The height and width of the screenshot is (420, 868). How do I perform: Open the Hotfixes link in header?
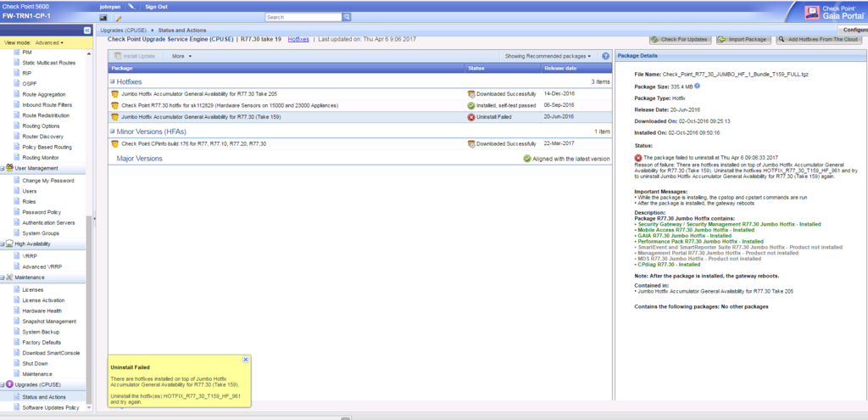pos(298,39)
